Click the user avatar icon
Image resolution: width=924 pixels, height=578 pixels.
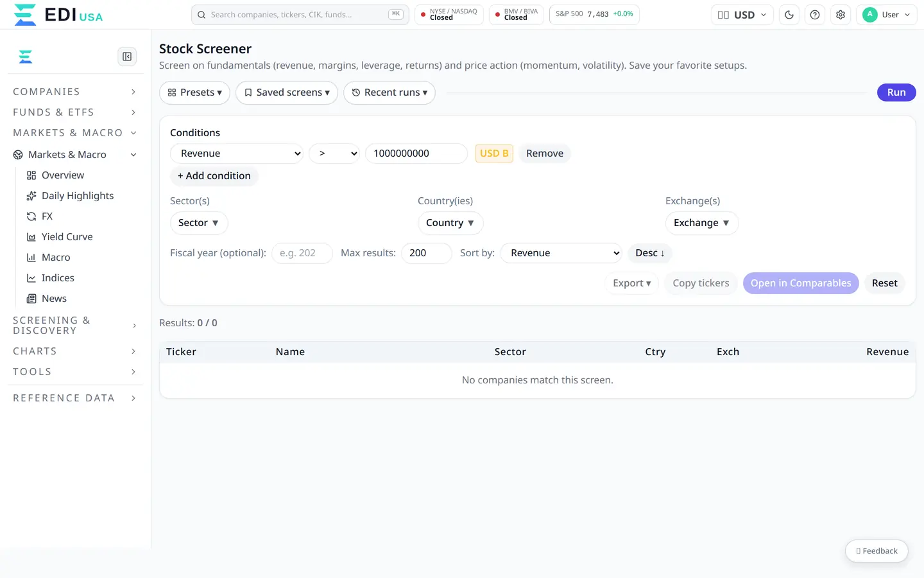tap(869, 15)
